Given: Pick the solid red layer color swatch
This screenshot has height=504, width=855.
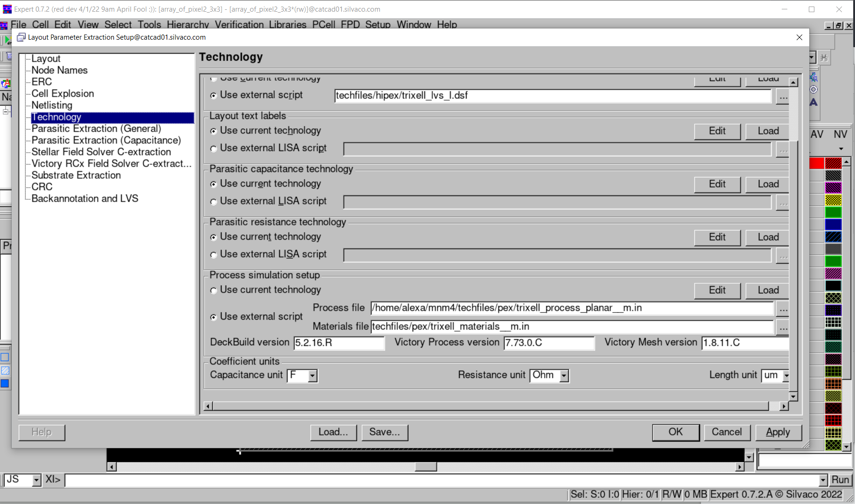Looking at the screenshot, I should click(x=816, y=163).
